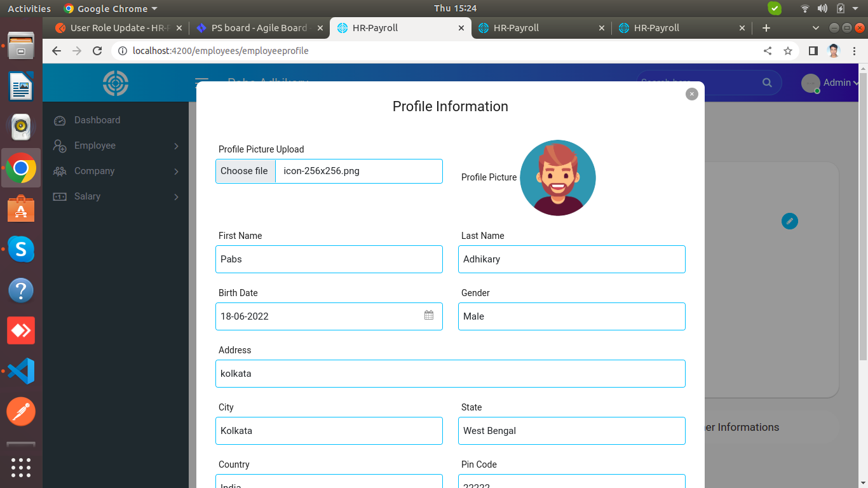Image resolution: width=868 pixels, height=488 pixels.
Task: Click the blue pencil edit icon
Action: (x=789, y=221)
